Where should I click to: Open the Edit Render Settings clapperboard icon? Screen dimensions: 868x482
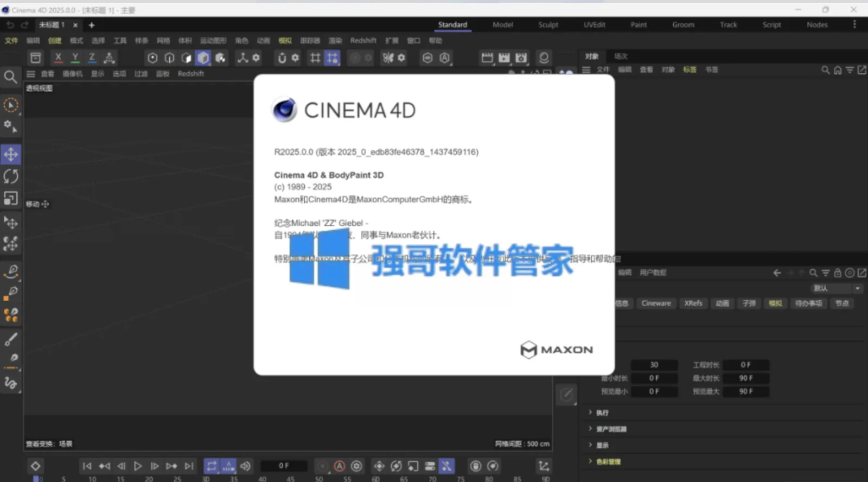[x=521, y=58]
